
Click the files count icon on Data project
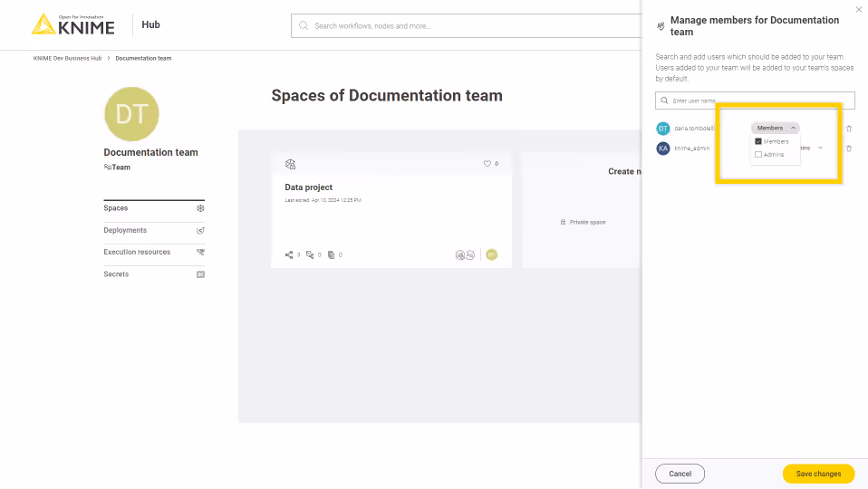point(331,255)
